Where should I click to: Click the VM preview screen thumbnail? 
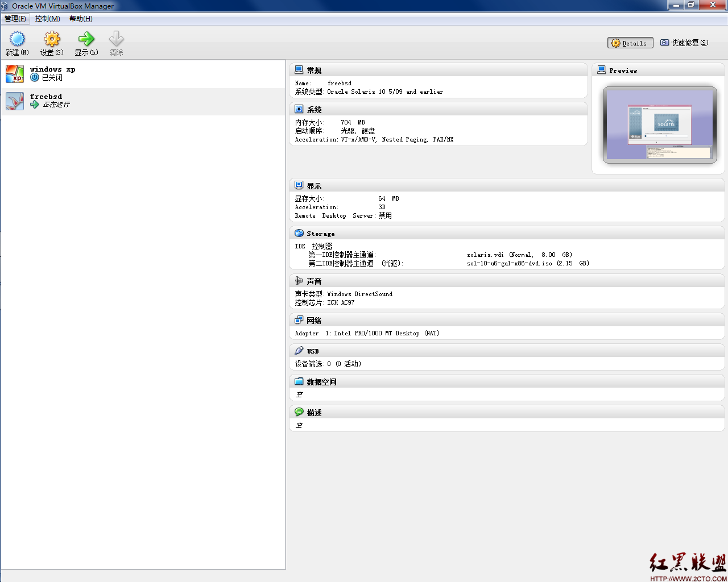(x=660, y=125)
